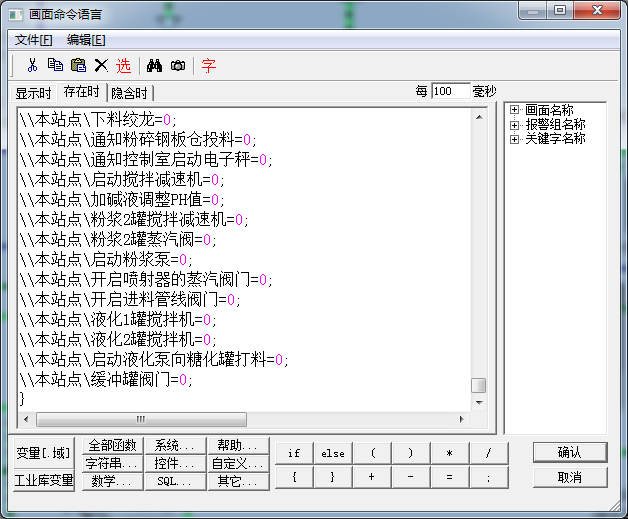
Task: Cancel with the 取消 button
Action: point(570,477)
